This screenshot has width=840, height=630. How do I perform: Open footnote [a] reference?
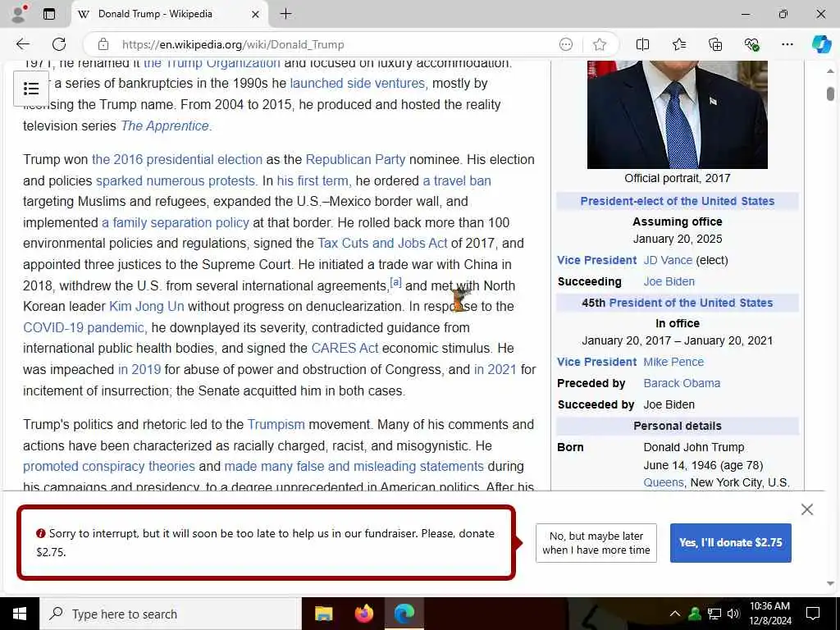pos(395,282)
